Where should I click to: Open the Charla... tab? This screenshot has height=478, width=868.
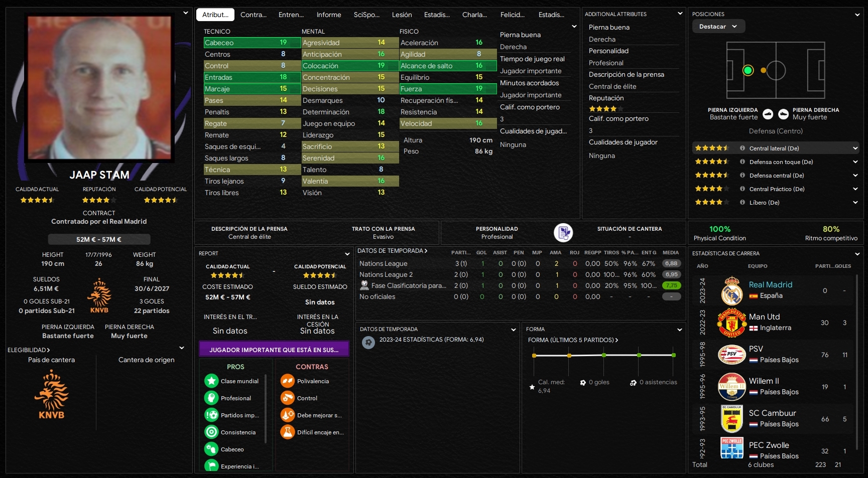coord(475,15)
